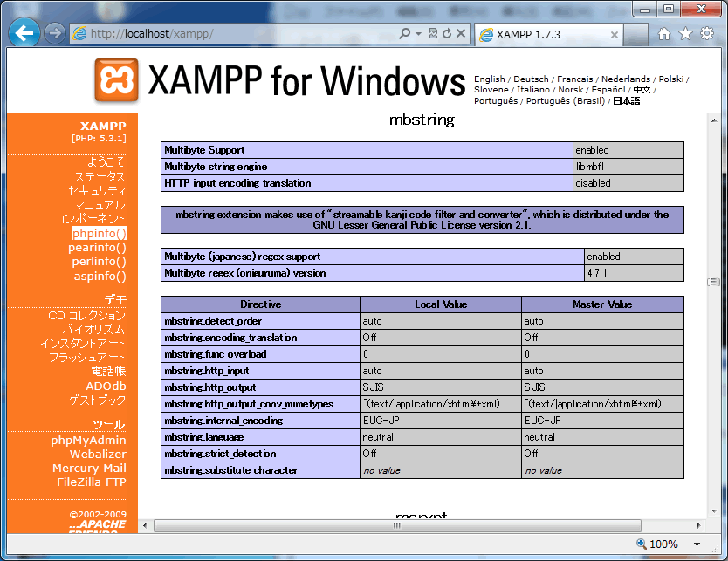The image size is (728, 561).
Task: Click in the URL address field
Action: pos(236,34)
